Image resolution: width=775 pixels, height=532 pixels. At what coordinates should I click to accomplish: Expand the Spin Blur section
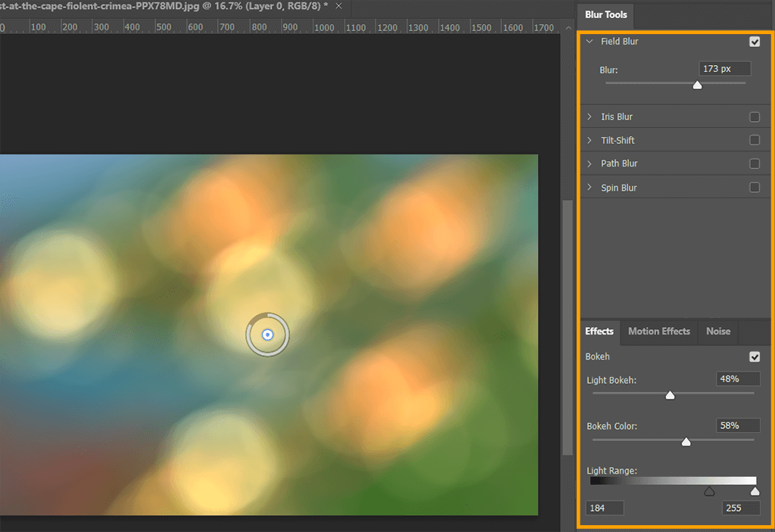coord(590,188)
